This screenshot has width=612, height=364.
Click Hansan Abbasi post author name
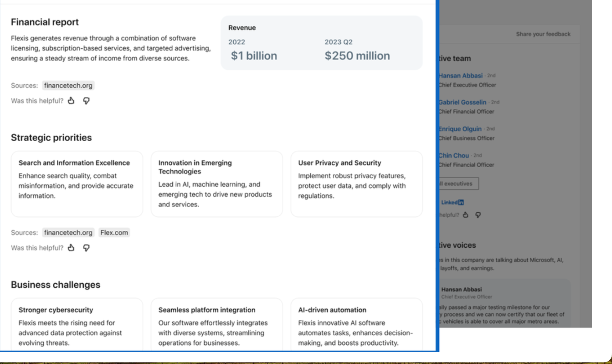(462, 289)
